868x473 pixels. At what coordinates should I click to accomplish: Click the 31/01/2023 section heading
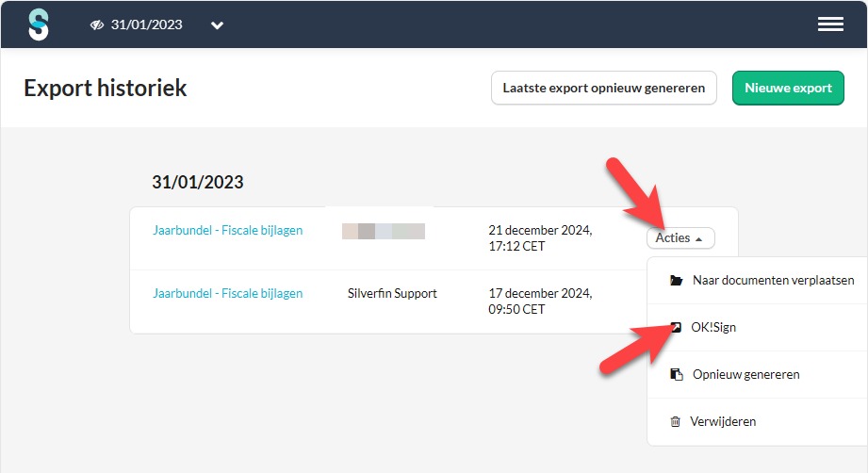click(x=198, y=182)
